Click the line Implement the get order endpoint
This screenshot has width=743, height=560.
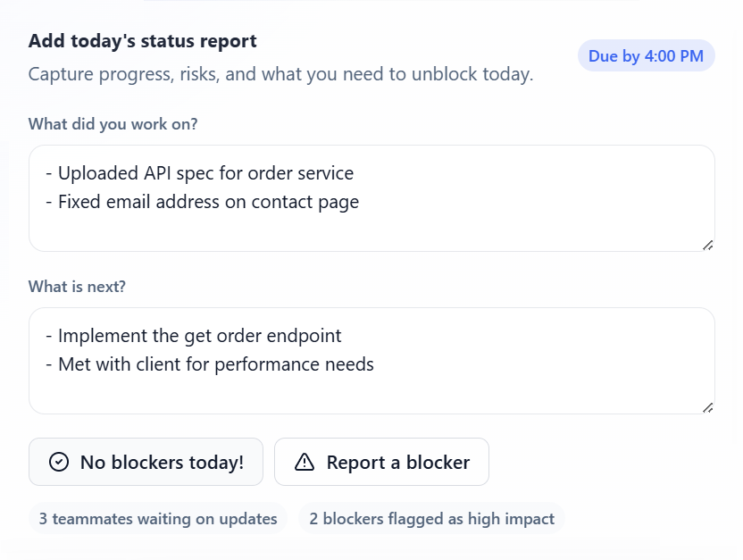[199, 335]
